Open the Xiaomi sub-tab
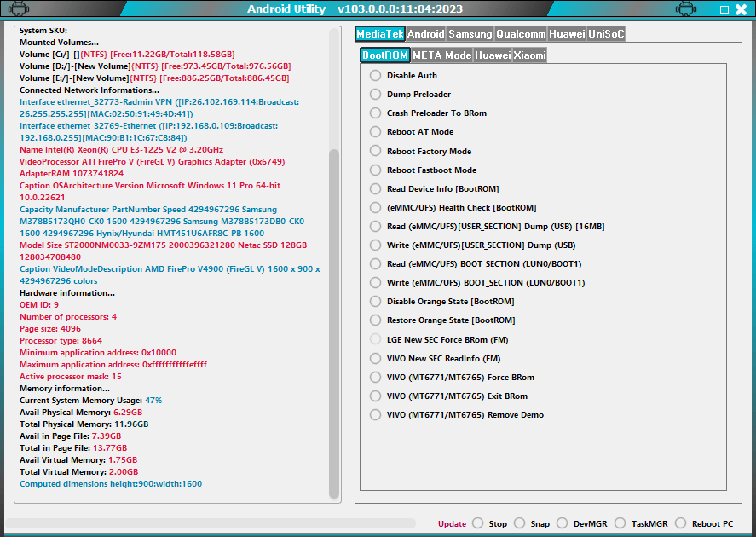756x537 pixels. (529, 54)
